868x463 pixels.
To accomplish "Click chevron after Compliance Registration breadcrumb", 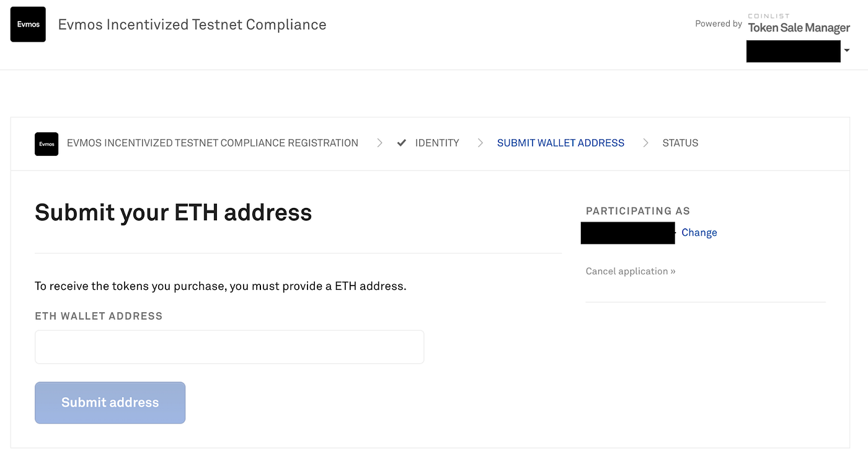I will [379, 143].
